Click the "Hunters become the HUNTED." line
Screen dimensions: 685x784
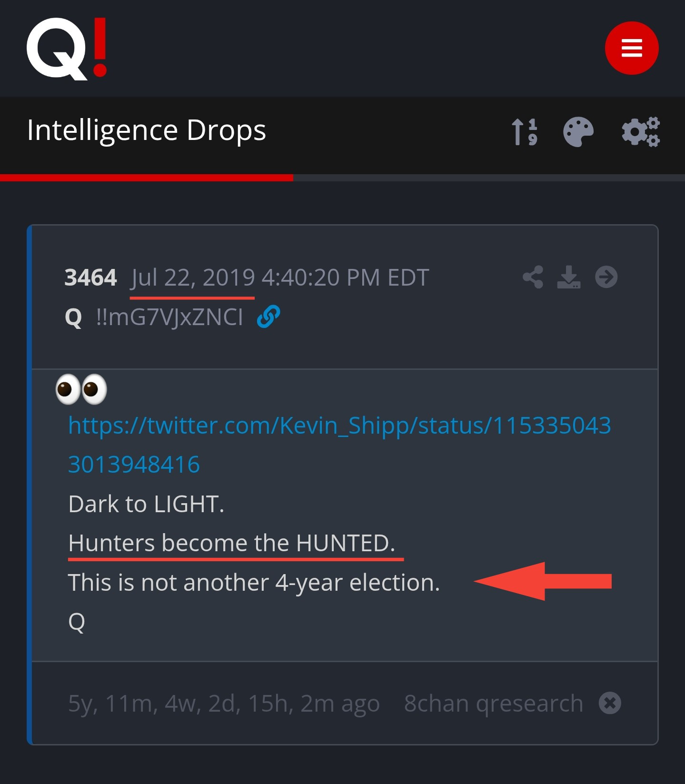click(x=232, y=543)
